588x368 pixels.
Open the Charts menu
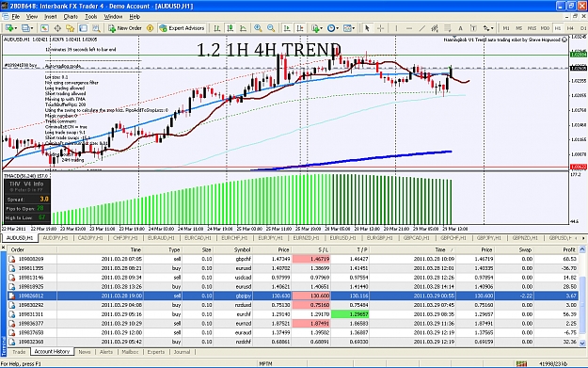71,17
